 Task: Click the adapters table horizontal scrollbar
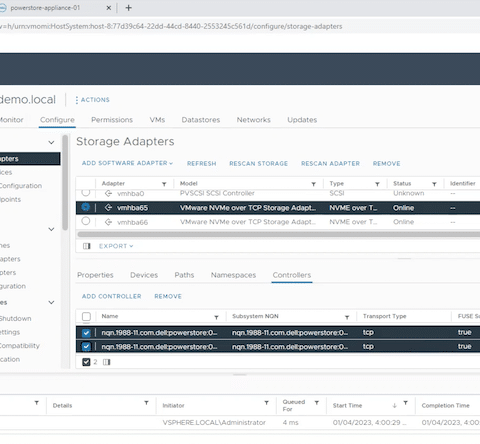coord(279,234)
